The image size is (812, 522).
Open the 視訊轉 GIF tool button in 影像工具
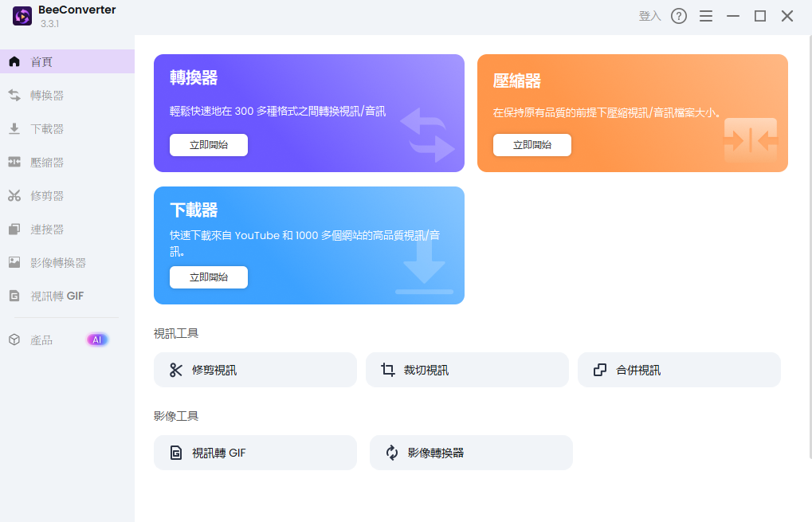[255, 453]
